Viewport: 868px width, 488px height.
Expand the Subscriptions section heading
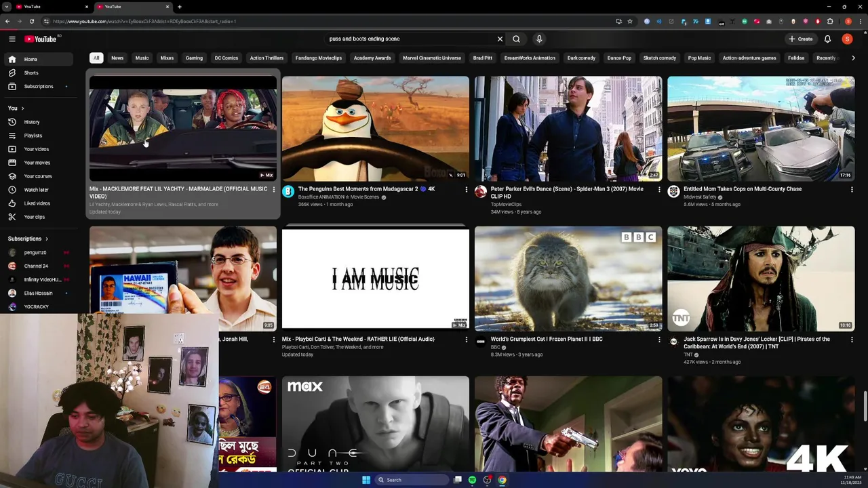pyautogui.click(x=28, y=239)
